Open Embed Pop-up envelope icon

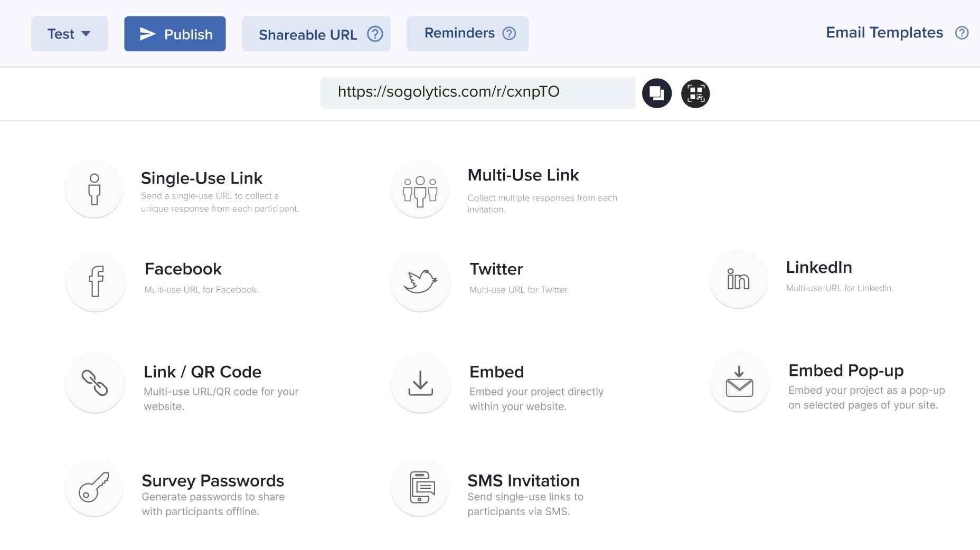point(739,382)
